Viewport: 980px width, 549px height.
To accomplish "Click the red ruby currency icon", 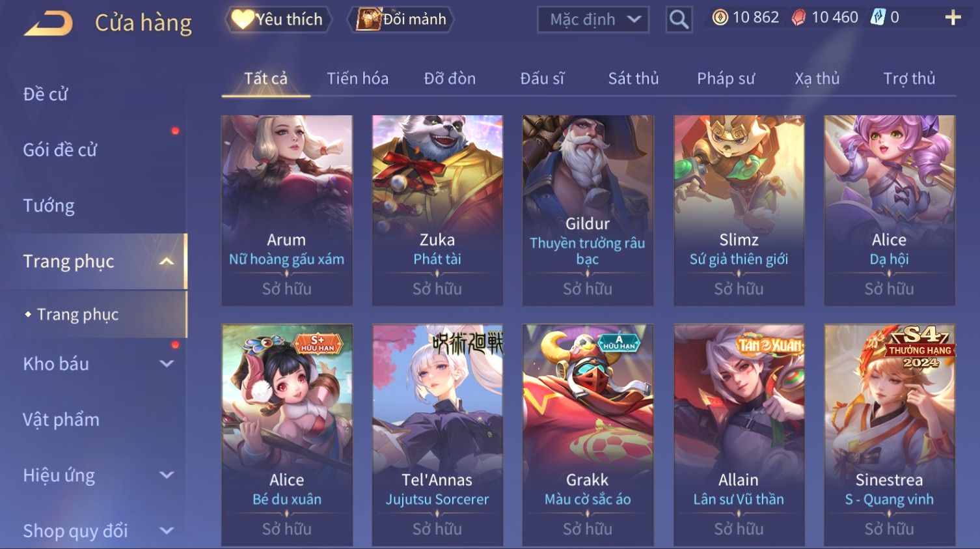I will click(798, 18).
